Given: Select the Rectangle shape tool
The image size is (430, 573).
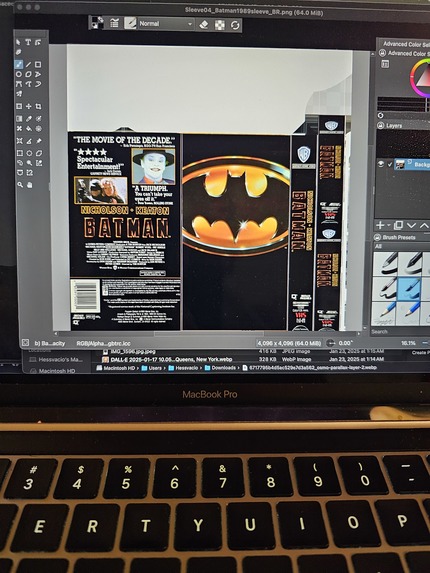Looking at the screenshot, I should click(38, 65).
